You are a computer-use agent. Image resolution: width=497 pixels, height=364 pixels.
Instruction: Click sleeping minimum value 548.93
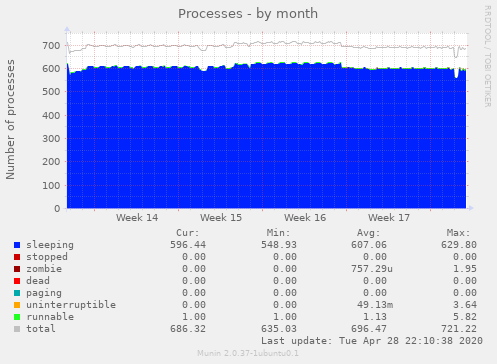tap(279, 245)
